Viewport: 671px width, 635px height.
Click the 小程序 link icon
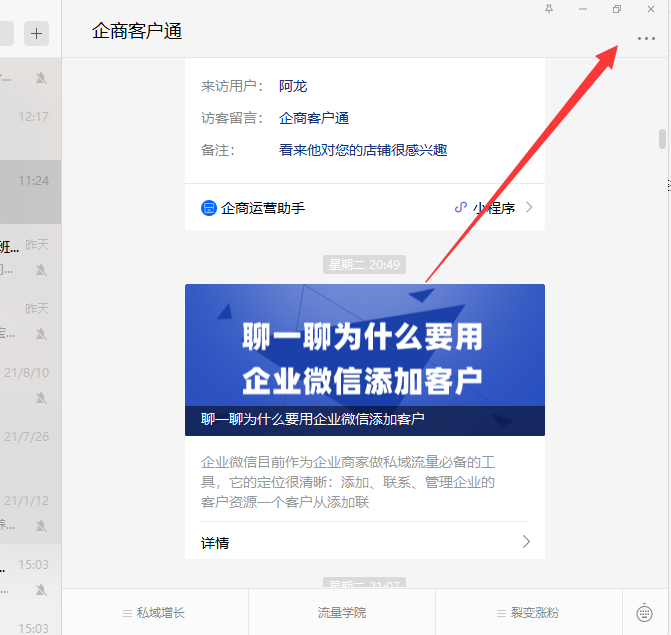click(x=460, y=208)
